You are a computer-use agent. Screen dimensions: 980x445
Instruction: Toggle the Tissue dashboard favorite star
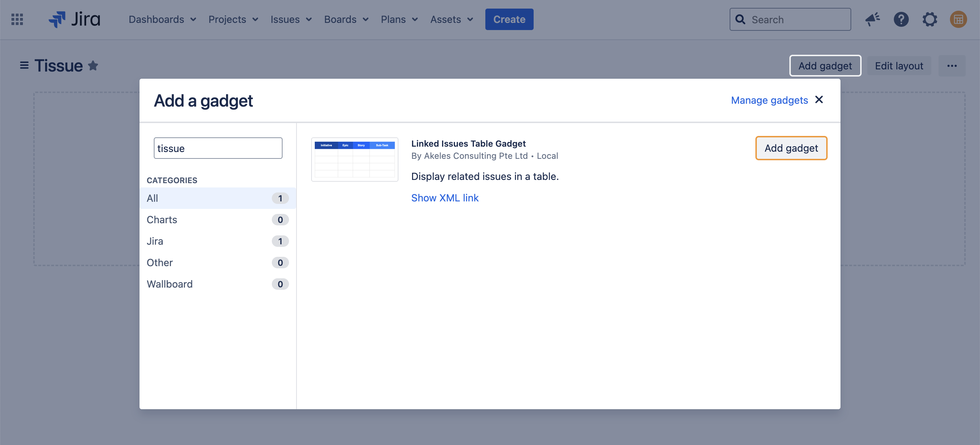coord(93,66)
